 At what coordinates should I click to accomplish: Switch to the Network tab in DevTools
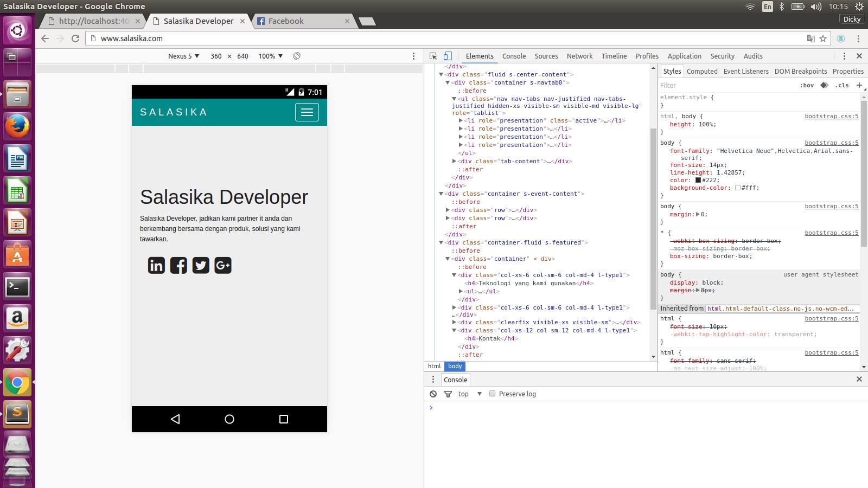point(579,56)
